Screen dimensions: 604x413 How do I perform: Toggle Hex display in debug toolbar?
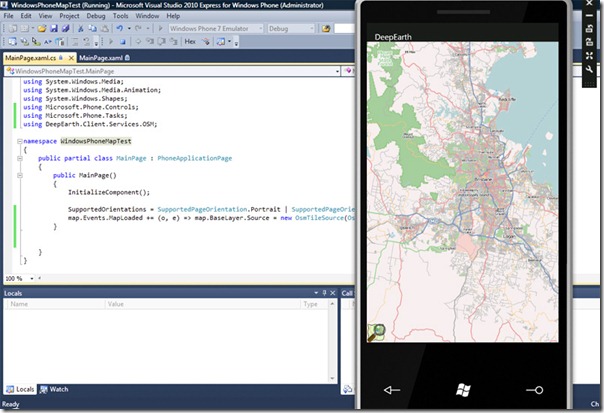(x=190, y=42)
